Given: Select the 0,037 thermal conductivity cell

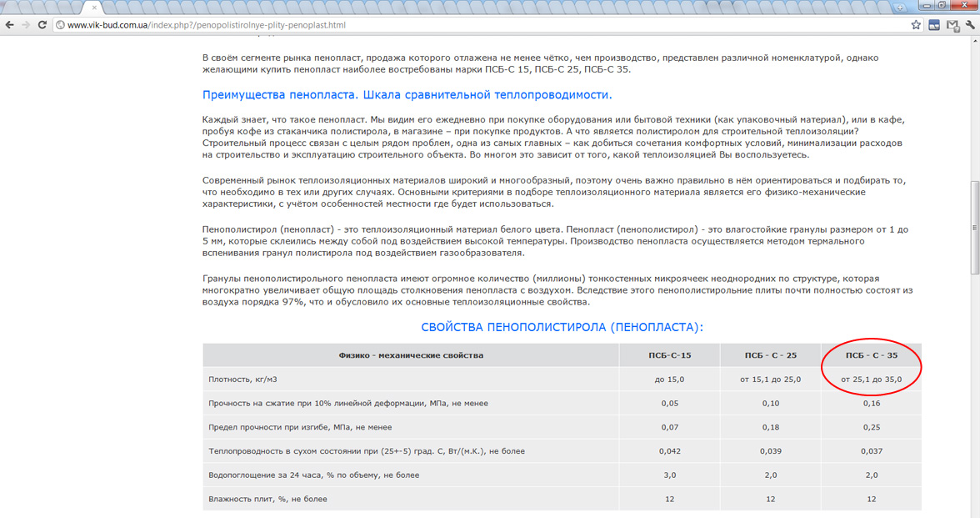Looking at the screenshot, I should (872, 451).
